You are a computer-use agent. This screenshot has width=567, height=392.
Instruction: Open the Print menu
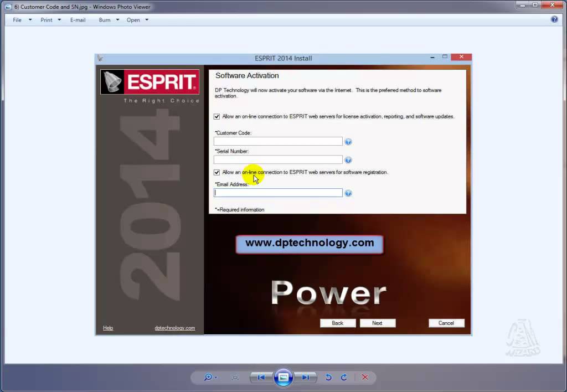point(47,20)
